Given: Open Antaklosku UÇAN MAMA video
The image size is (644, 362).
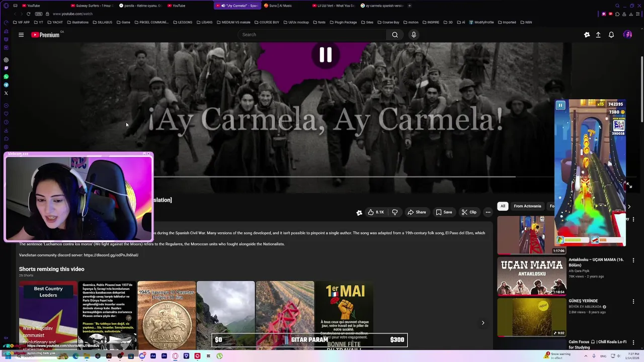Looking at the screenshot, I should (x=532, y=276).
